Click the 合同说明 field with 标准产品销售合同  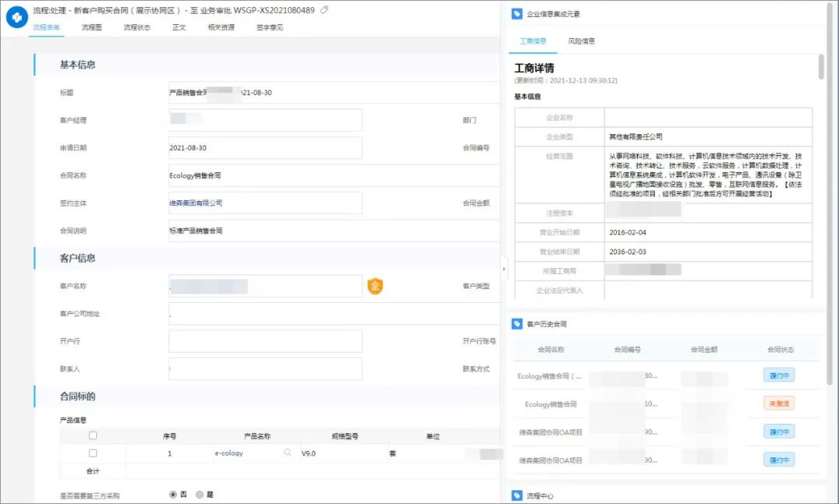coord(334,231)
